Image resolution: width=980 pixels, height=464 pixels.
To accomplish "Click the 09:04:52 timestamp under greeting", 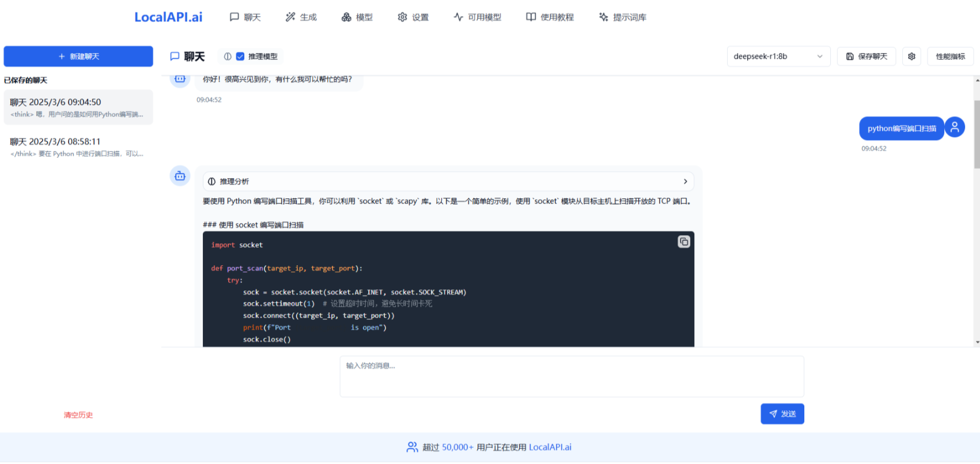I will coord(209,100).
